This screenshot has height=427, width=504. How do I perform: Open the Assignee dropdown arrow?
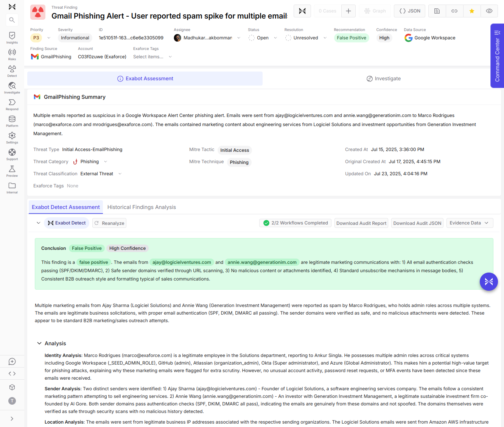point(239,38)
